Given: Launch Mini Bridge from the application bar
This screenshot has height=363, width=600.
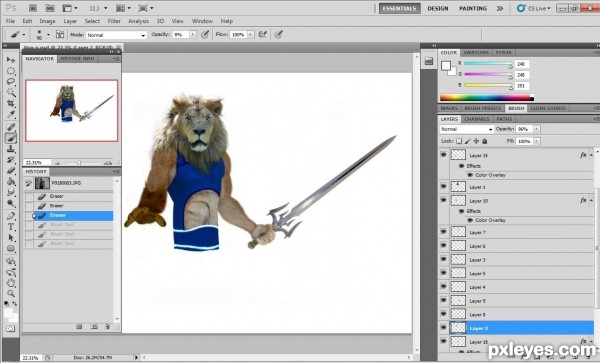Looking at the screenshot, I should (50, 8).
